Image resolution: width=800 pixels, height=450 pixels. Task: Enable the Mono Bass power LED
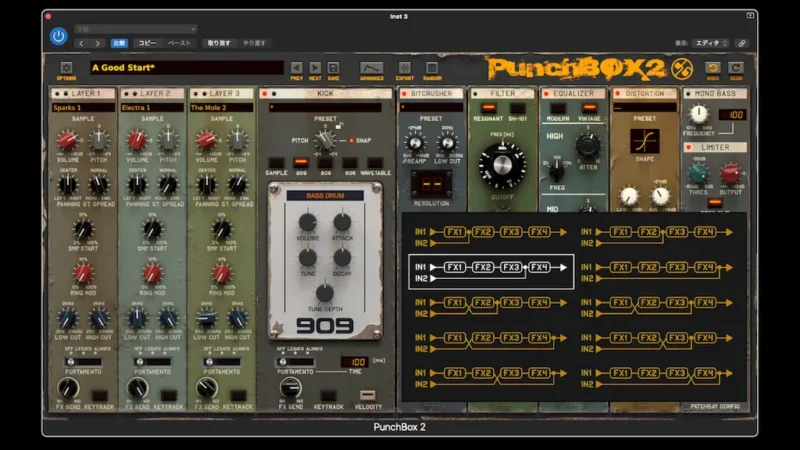[688, 94]
